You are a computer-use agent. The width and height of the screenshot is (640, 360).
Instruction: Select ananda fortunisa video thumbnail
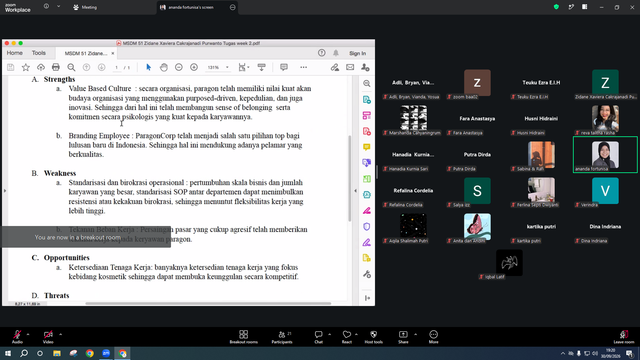tap(605, 155)
